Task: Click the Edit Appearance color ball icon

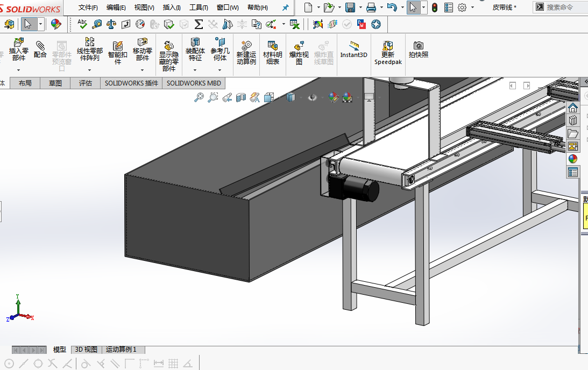Action: pos(56,24)
